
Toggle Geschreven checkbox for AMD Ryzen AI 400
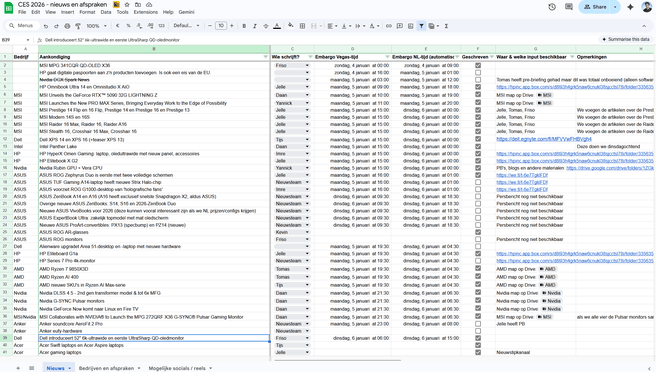tap(478, 277)
